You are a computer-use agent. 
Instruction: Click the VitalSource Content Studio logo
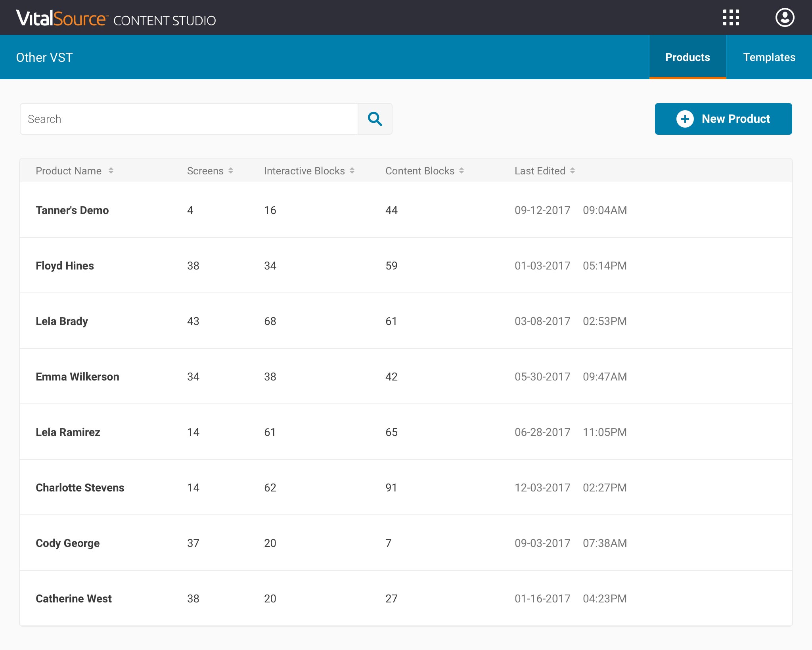coord(116,18)
